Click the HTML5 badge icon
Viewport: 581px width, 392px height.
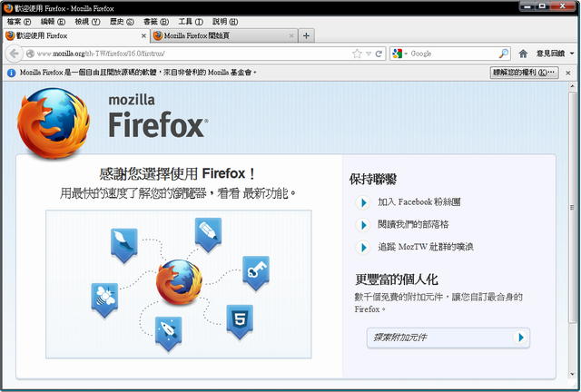[x=240, y=319]
